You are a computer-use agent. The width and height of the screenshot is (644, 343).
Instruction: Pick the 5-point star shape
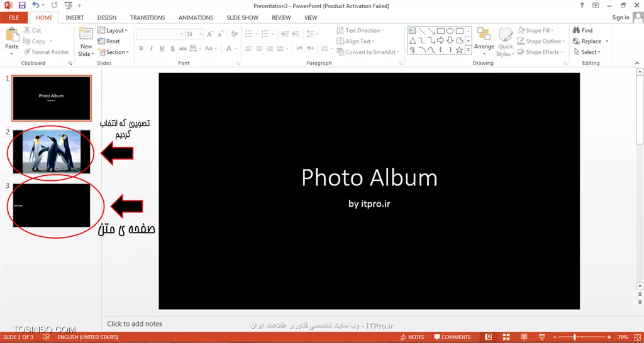pos(460,50)
